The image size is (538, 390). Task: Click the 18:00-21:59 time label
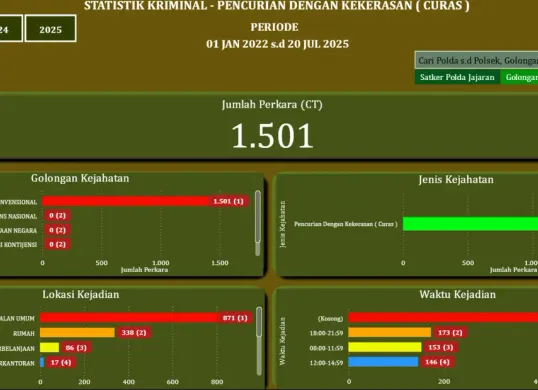326,333
